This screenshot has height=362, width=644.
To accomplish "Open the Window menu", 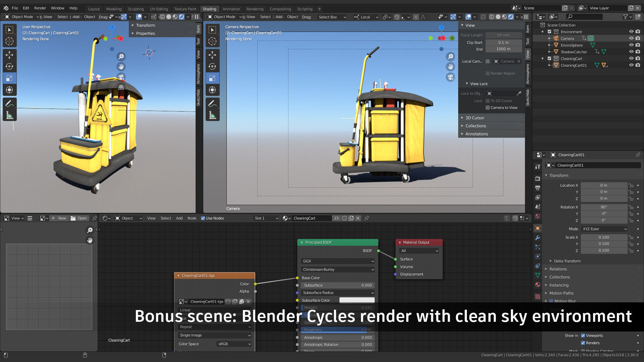I will [57, 8].
